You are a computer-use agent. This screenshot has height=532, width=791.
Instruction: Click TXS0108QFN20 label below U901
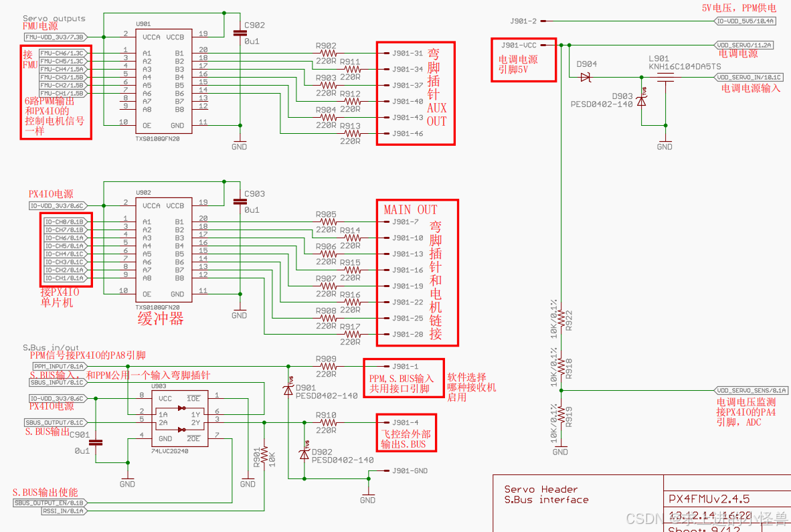pos(157,139)
